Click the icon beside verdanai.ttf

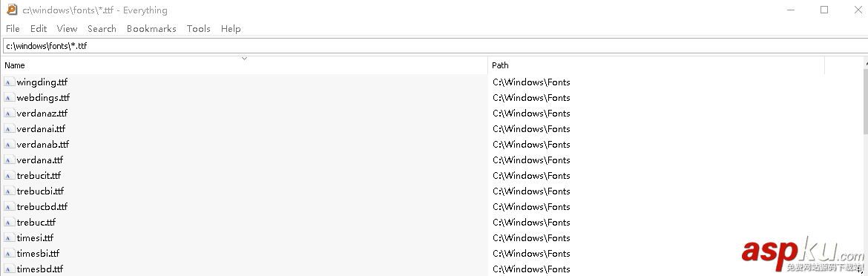(x=9, y=129)
